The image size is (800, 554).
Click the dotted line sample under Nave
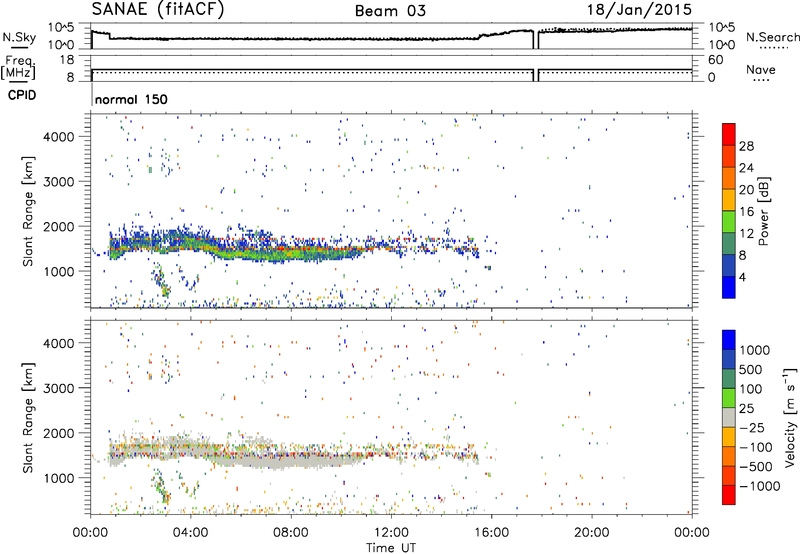pos(761,81)
